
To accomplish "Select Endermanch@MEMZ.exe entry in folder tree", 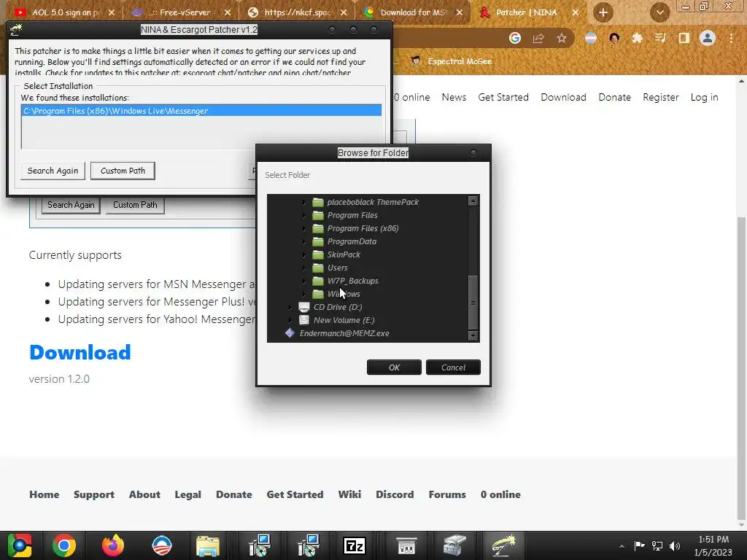I will coord(344,333).
